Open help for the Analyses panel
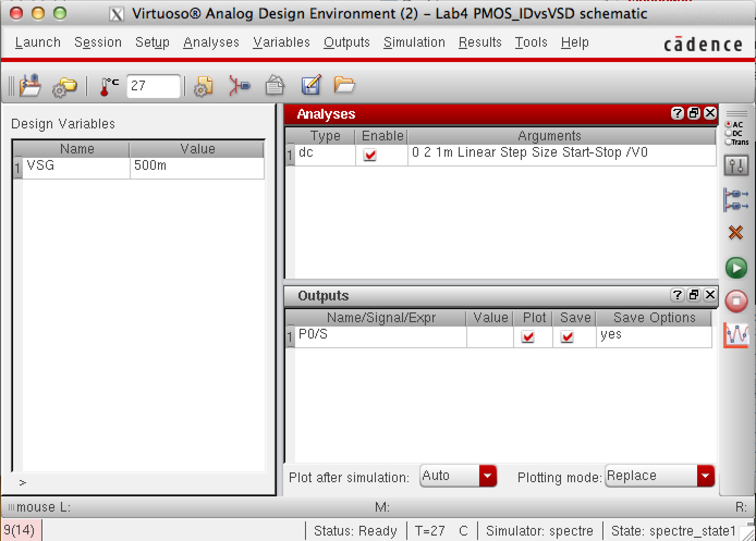This screenshot has width=756, height=541. tap(677, 113)
